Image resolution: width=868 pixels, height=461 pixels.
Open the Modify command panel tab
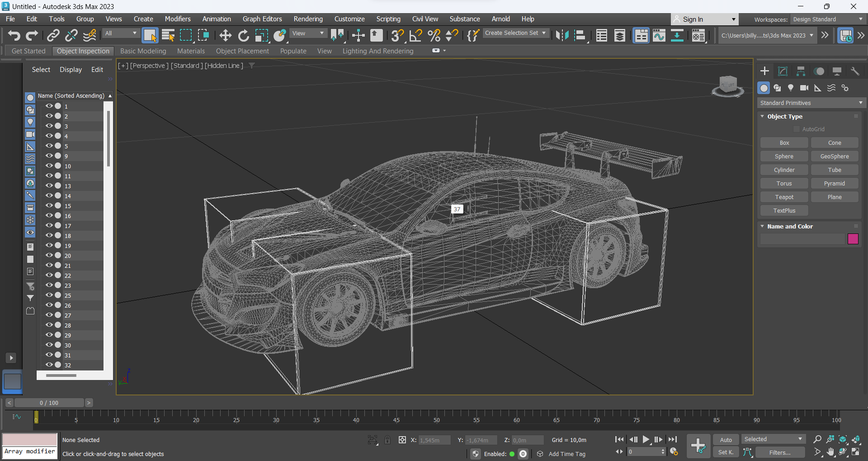[783, 71]
